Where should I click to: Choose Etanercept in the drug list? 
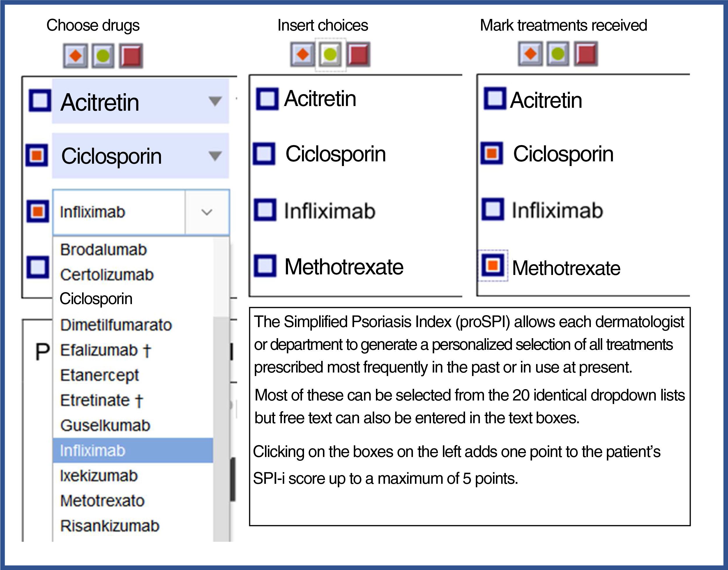(x=99, y=375)
